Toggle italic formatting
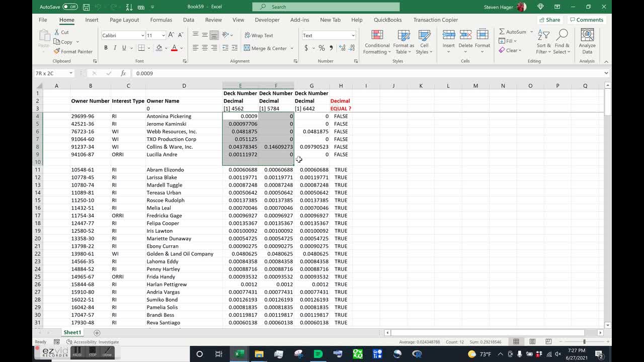The height and width of the screenshot is (362, 644). pyautogui.click(x=115, y=48)
